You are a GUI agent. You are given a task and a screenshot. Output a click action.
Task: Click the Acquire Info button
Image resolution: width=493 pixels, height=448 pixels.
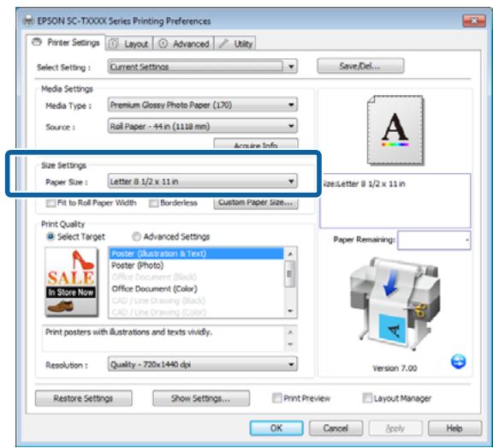click(x=256, y=144)
